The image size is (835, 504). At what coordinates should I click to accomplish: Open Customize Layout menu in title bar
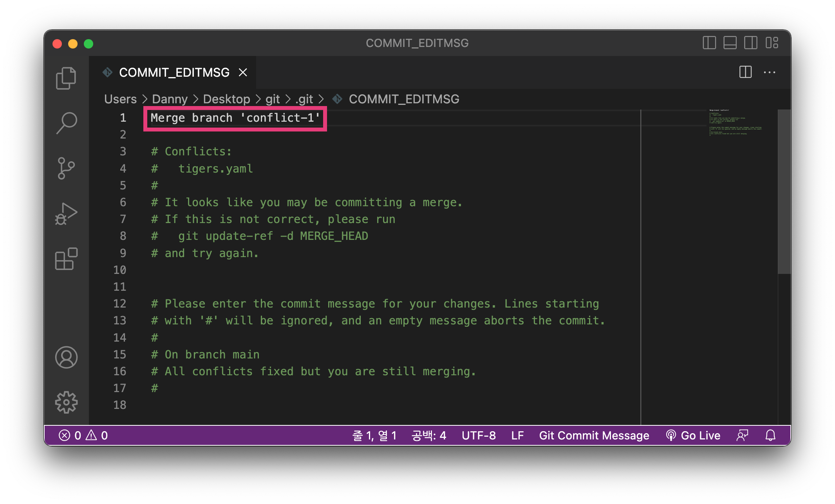coord(772,43)
